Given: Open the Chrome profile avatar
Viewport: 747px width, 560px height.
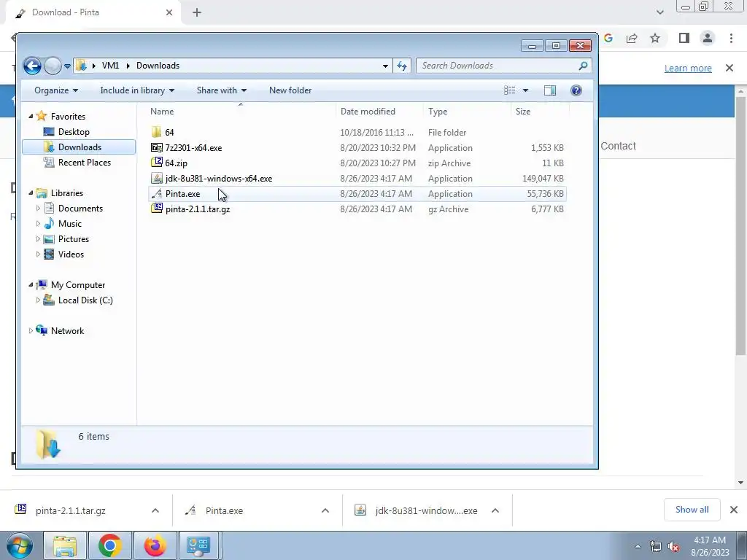Looking at the screenshot, I should click(x=708, y=38).
